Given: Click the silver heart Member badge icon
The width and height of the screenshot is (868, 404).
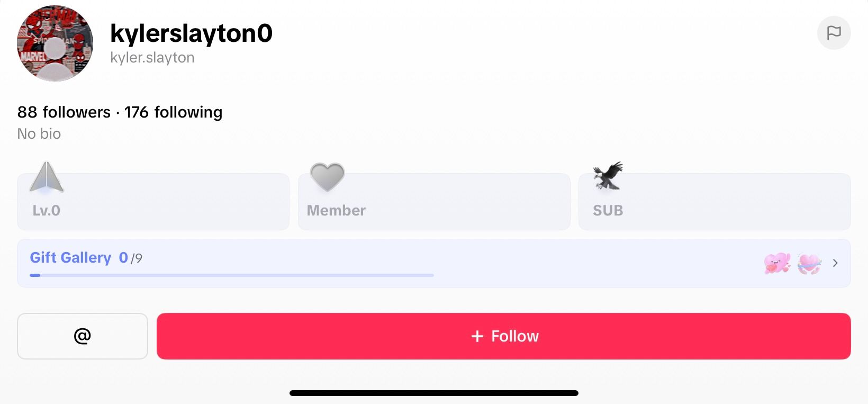Looking at the screenshot, I should (x=327, y=177).
